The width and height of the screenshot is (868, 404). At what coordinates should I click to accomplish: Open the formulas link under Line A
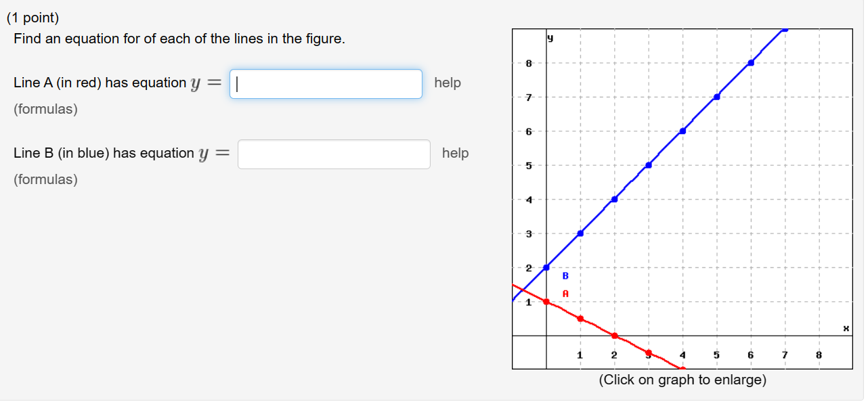click(45, 109)
